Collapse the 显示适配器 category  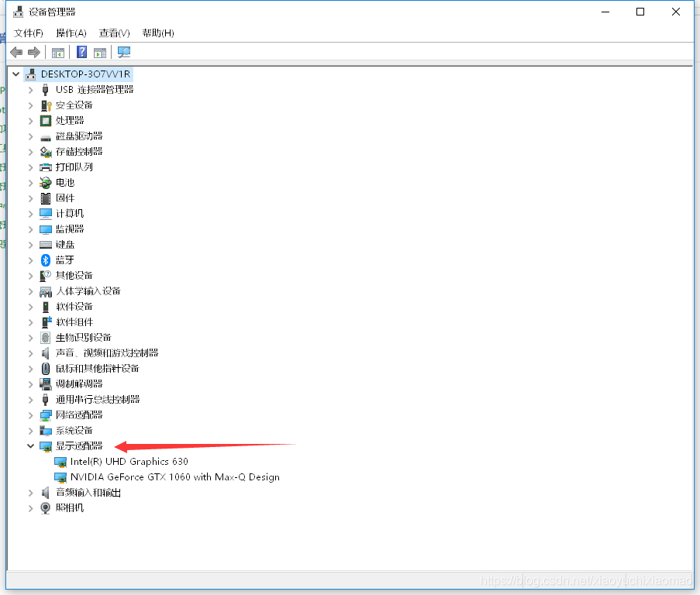(30, 445)
